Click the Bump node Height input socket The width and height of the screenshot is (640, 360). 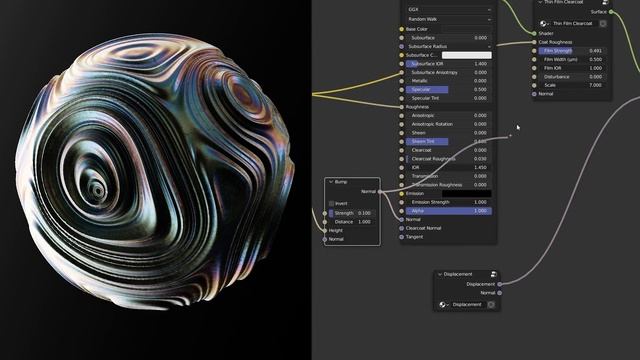(x=325, y=231)
